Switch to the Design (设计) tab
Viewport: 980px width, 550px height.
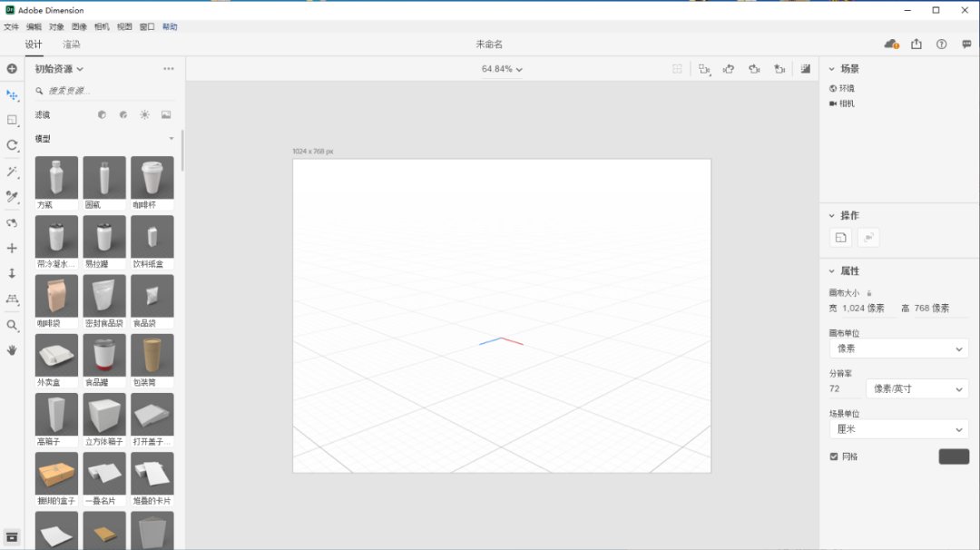point(34,44)
